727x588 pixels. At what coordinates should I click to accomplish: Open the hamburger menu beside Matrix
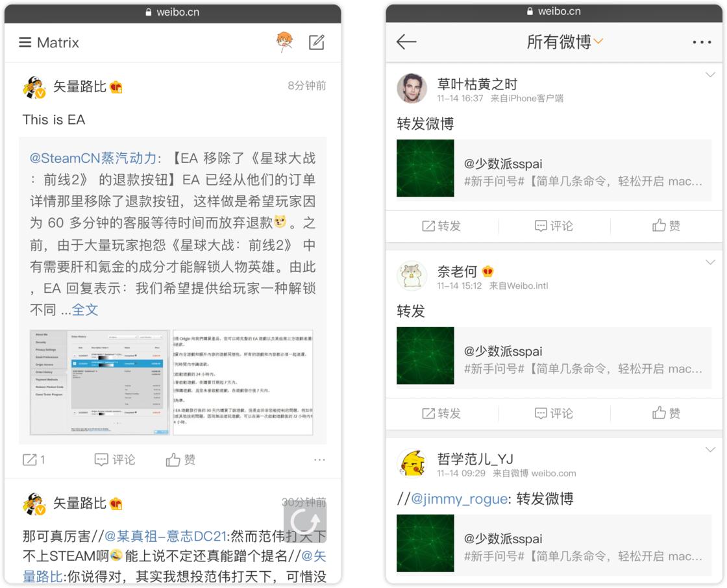25,43
